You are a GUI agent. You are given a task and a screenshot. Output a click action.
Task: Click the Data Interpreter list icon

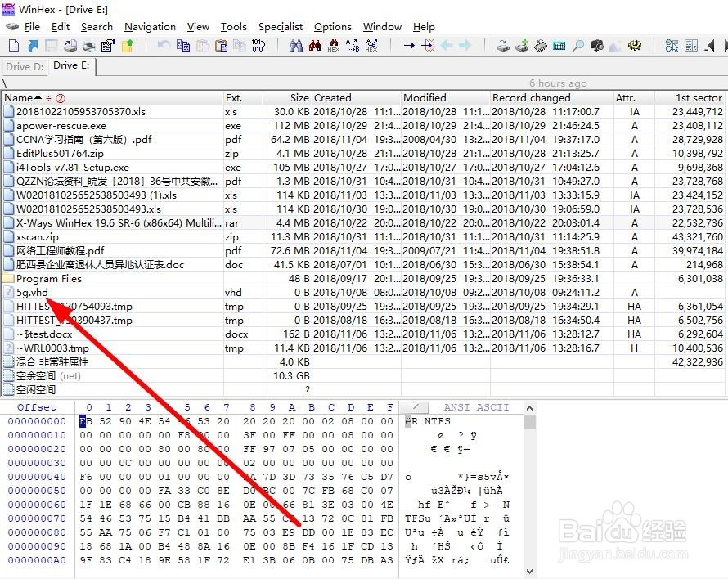click(691, 46)
